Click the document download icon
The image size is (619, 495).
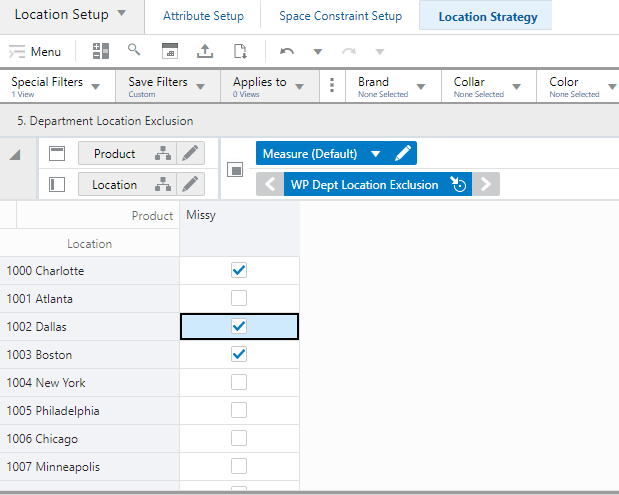pos(240,51)
